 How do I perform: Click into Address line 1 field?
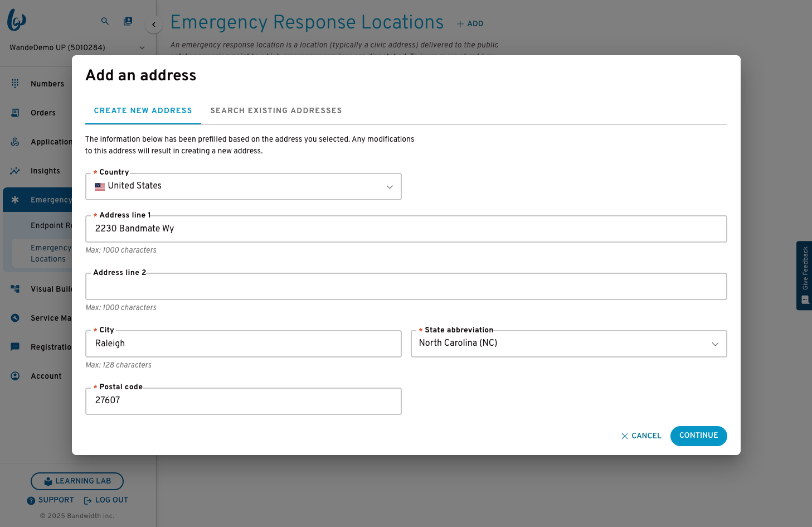[x=406, y=229]
